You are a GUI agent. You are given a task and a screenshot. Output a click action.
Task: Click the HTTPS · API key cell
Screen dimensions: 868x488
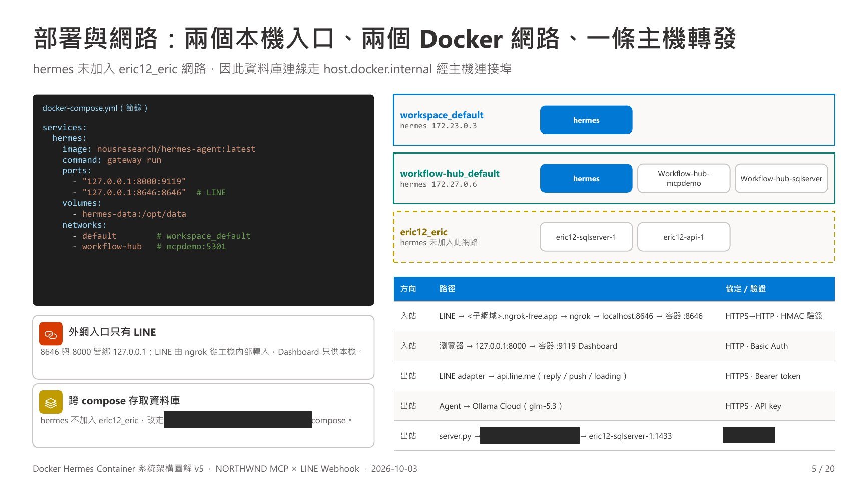[x=753, y=406]
